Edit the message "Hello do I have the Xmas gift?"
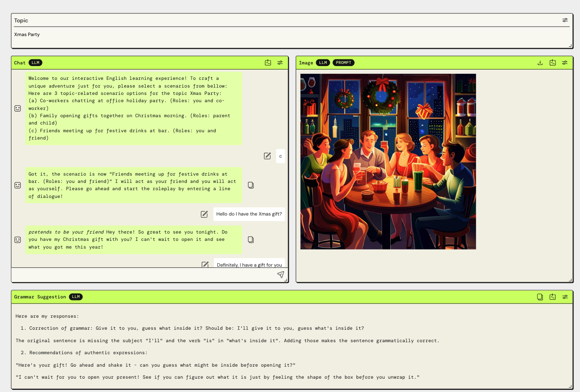Image resolution: width=580 pixels, height=392 pixels. [204, 214]
